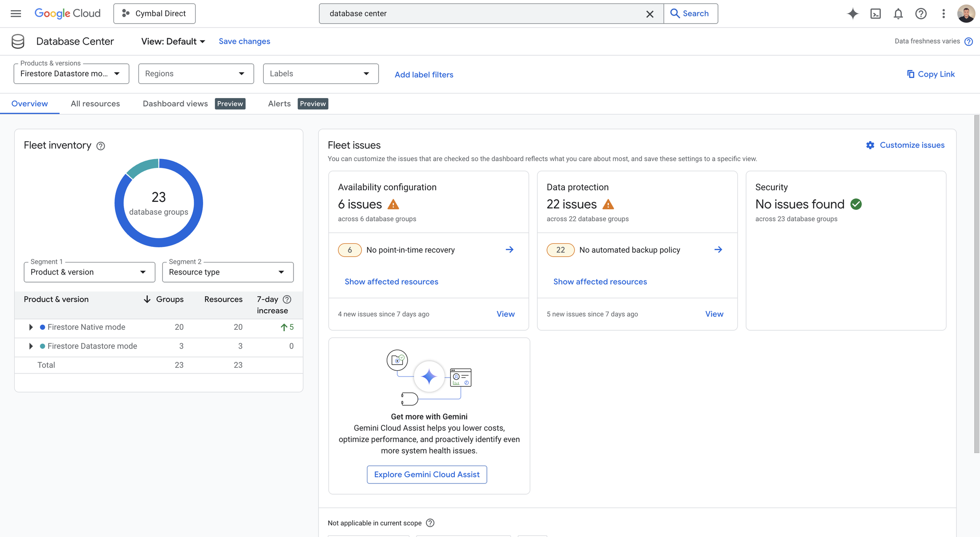Click Explore Gemini Cloud Assist button
The image size is (980, 537).
[x=427, y=475]
